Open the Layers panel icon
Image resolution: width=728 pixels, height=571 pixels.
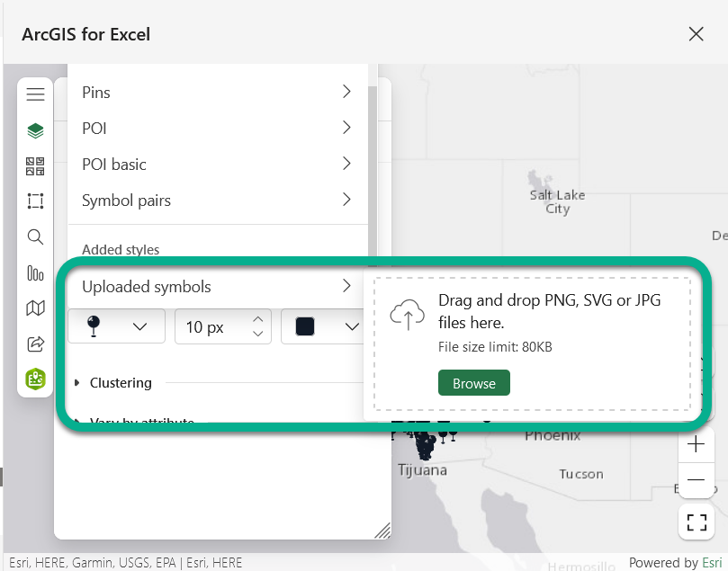(x=35, y=129)
